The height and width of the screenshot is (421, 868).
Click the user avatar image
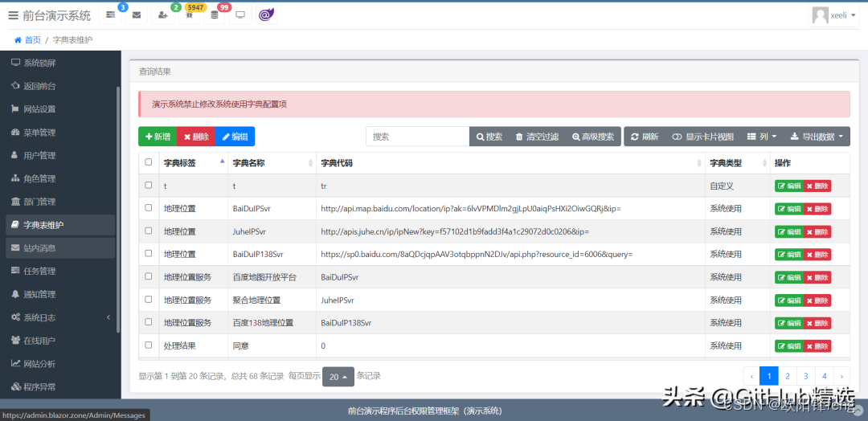click(820, 15)
